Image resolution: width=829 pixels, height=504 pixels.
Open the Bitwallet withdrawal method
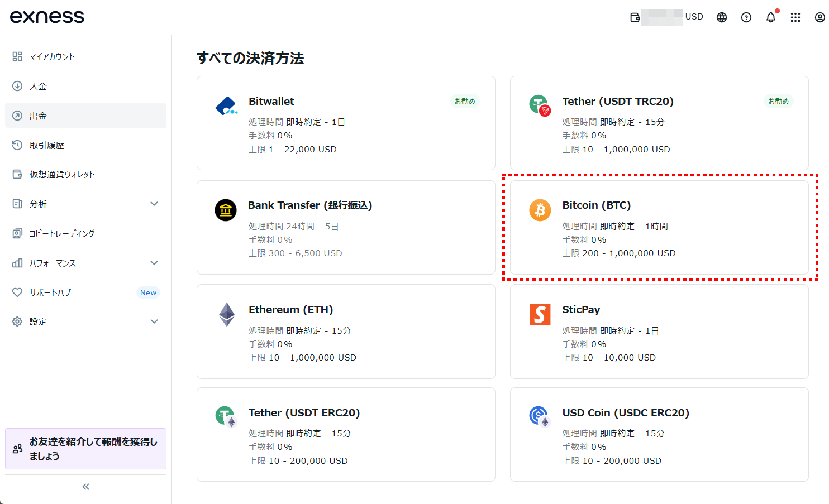[226, 105]
